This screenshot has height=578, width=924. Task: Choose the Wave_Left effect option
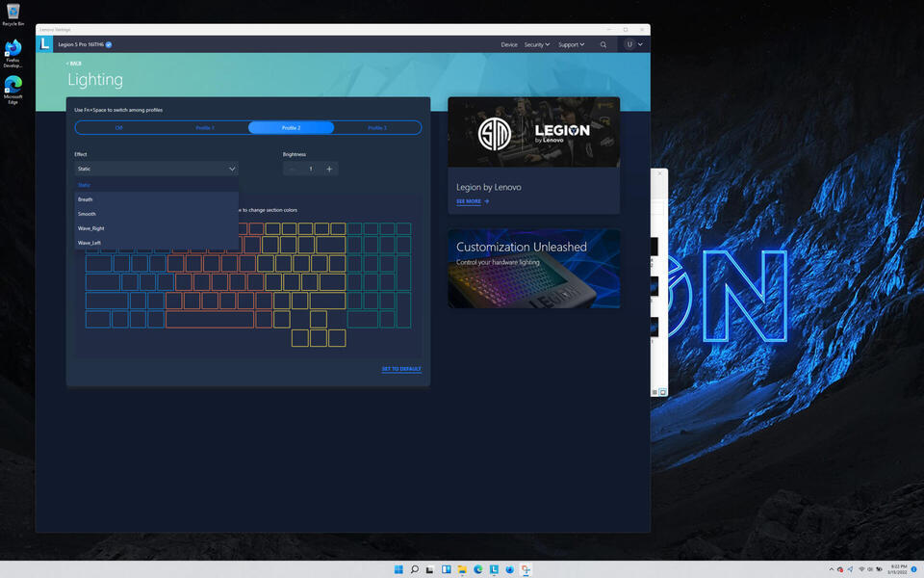coord(156,243)
